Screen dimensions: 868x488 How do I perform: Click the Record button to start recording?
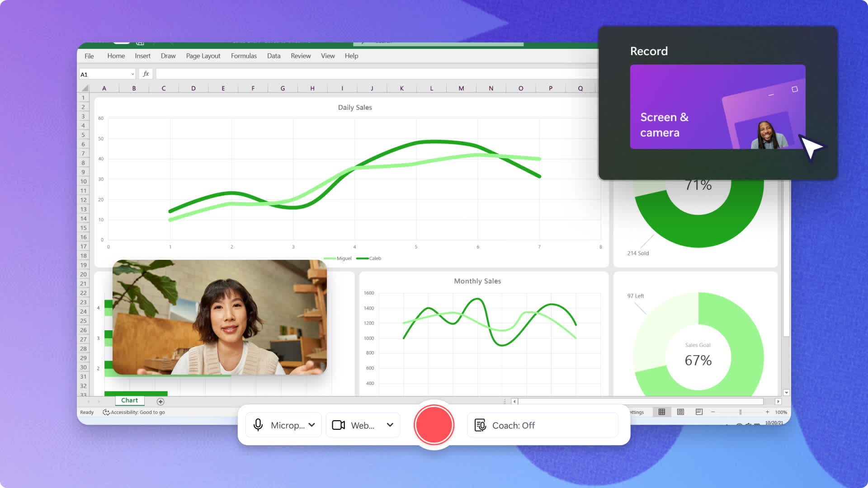[434, 425]
